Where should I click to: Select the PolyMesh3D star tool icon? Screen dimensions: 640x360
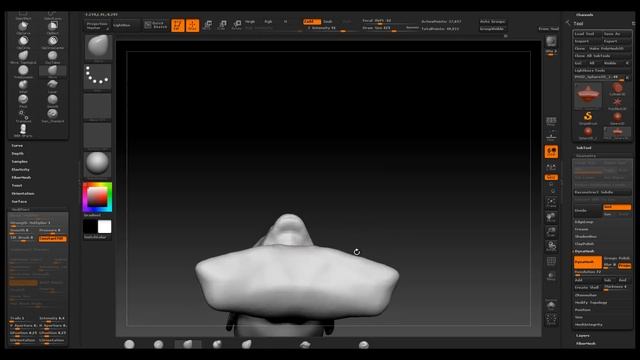tap(617, 103)
